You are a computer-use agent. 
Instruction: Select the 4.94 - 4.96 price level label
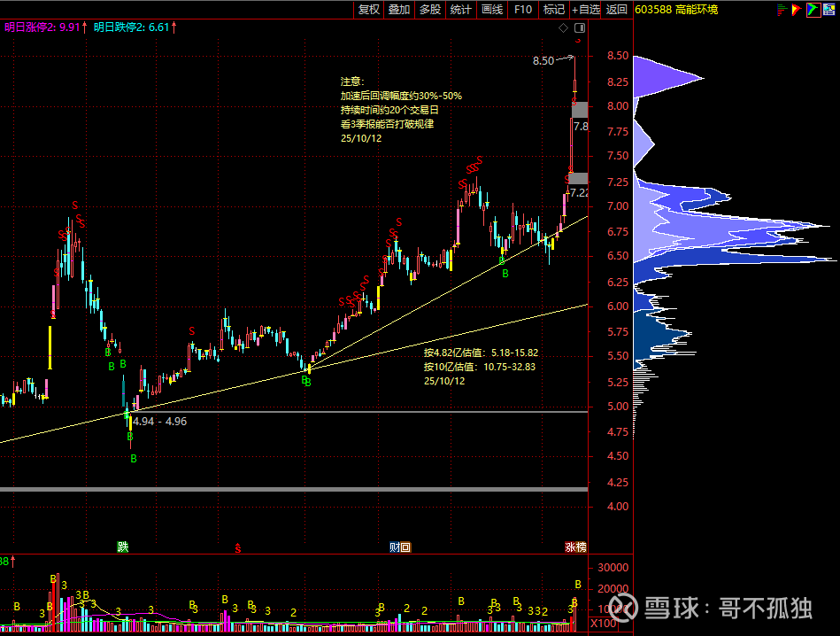[159, 422]
